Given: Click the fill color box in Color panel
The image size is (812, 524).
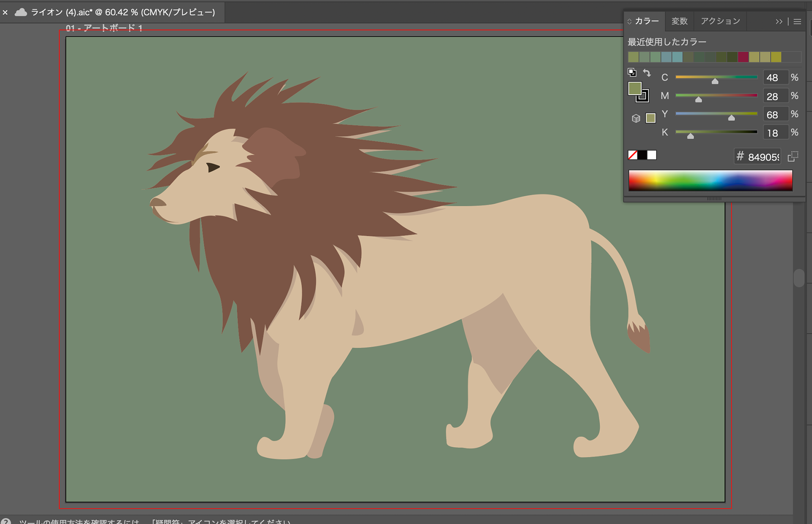Looking at the screenshot, I should point(634,88).
